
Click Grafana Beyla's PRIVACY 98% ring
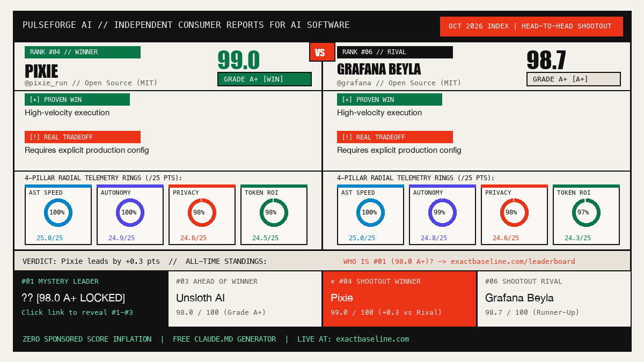[514, 212]
